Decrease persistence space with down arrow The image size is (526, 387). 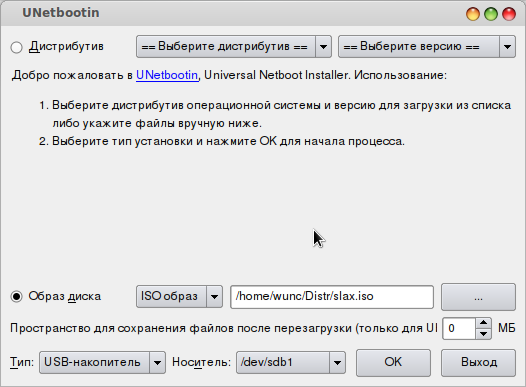click(x=483, y=334)
